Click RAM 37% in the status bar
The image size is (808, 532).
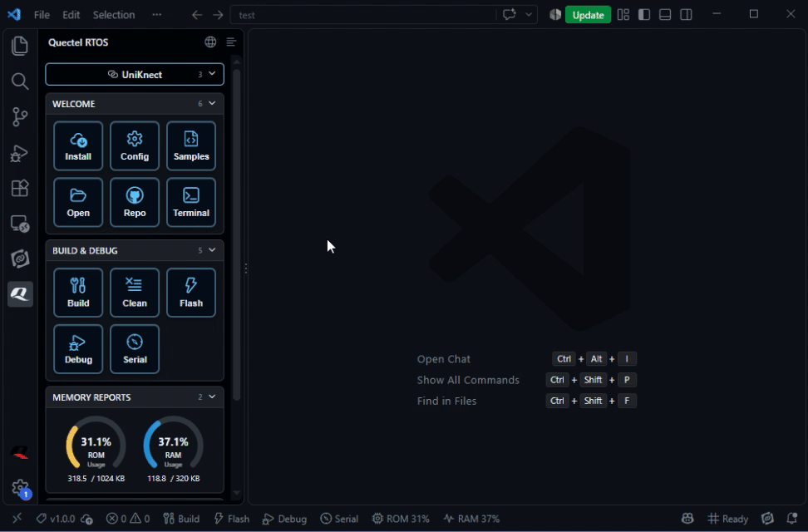(471, 519)
